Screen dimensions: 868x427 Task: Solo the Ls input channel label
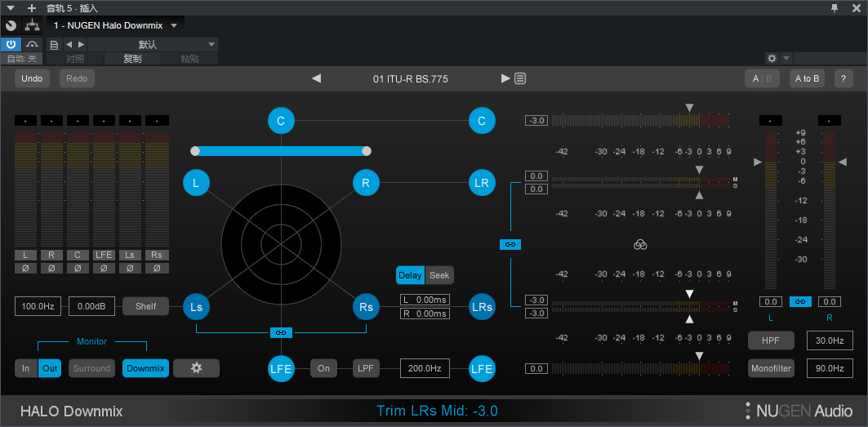point(130,255)
